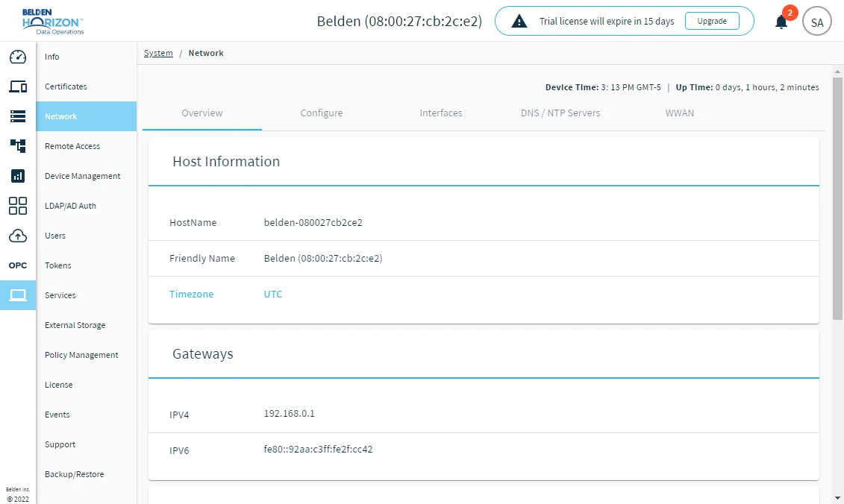The height and width of the screenshot is (504, 844).
Task: Select Network in system menu
Action: click(x=86, y=116)
